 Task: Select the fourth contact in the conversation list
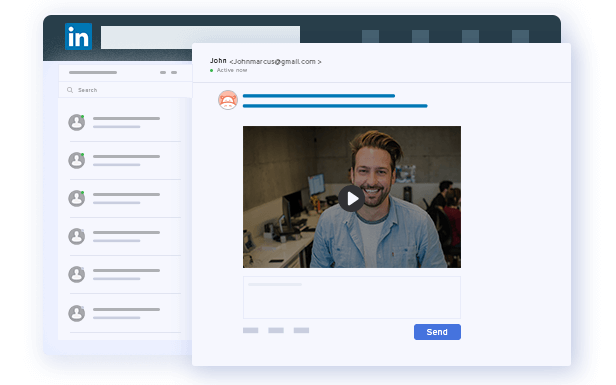click(125, 236)
